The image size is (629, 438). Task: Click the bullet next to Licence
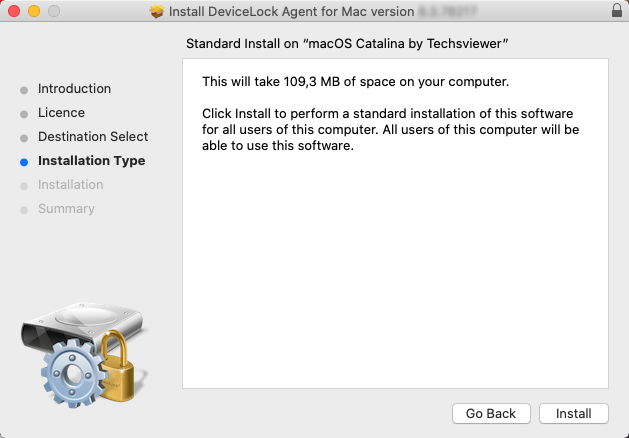click(x=24, y=114)
